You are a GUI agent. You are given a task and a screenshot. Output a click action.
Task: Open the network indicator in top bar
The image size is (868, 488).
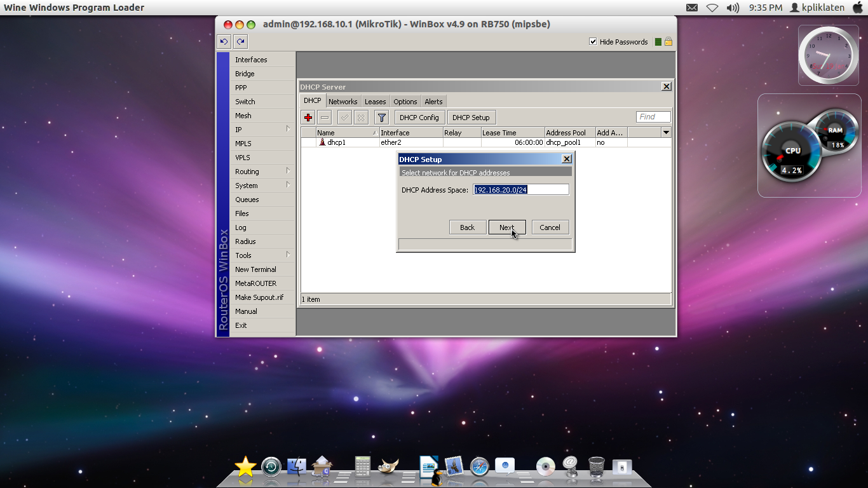click(x=712, y=8)
